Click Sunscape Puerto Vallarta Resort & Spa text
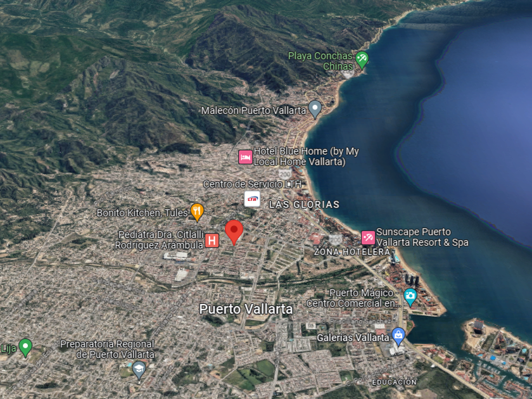 422,237
